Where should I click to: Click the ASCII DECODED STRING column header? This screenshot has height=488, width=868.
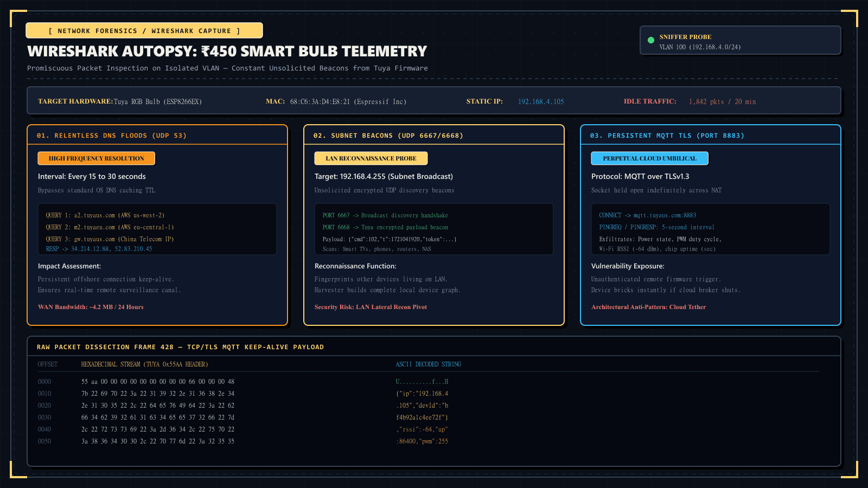429,364
